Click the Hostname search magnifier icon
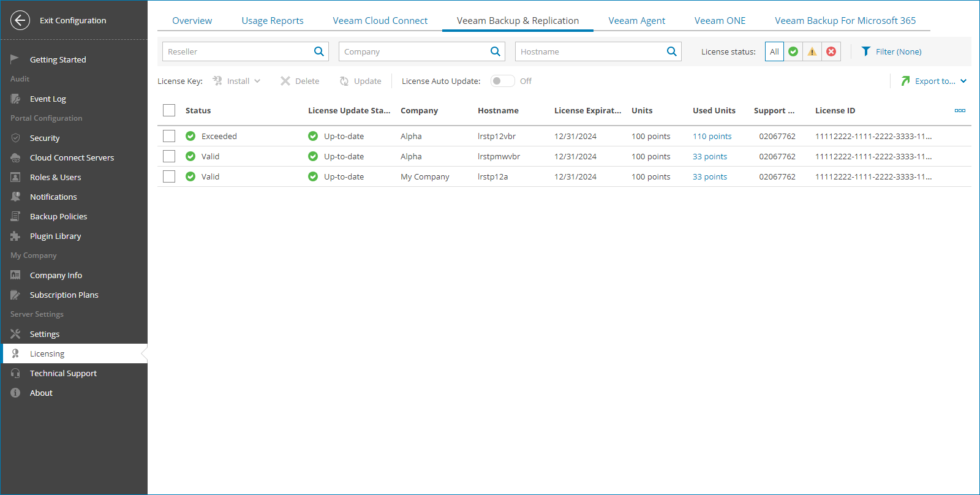The image size is (980, 495). 672,51
